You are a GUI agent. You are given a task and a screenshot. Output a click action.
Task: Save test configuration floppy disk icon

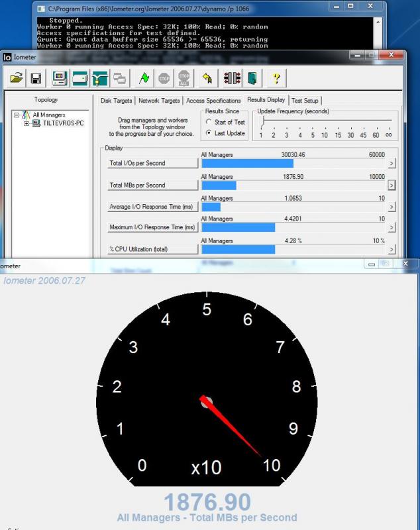(36, 78)
